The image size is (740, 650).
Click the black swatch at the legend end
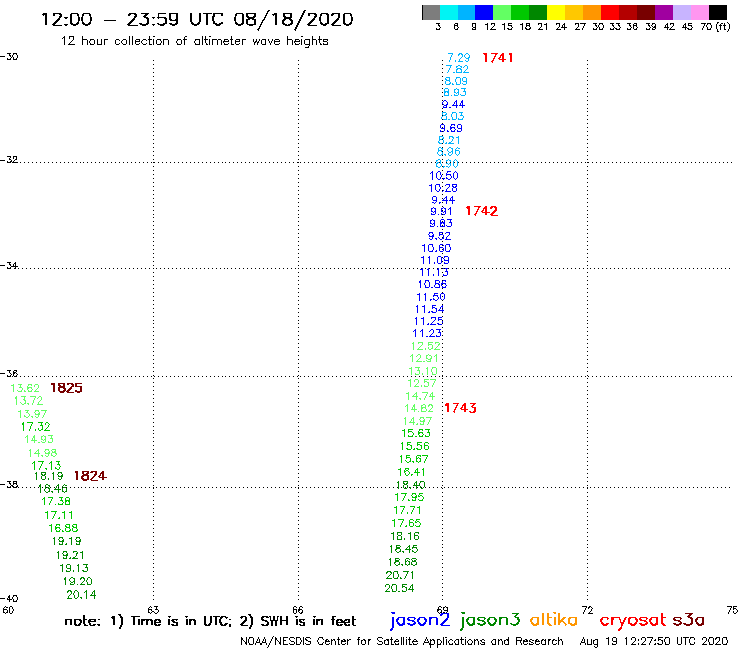click(717, 12)
